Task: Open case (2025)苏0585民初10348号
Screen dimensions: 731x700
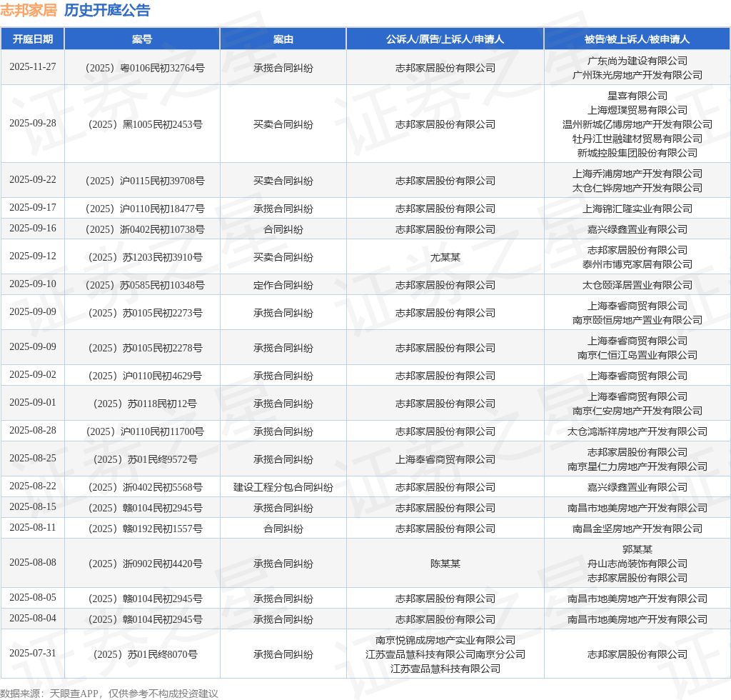Action: click(x=145, y=286)
